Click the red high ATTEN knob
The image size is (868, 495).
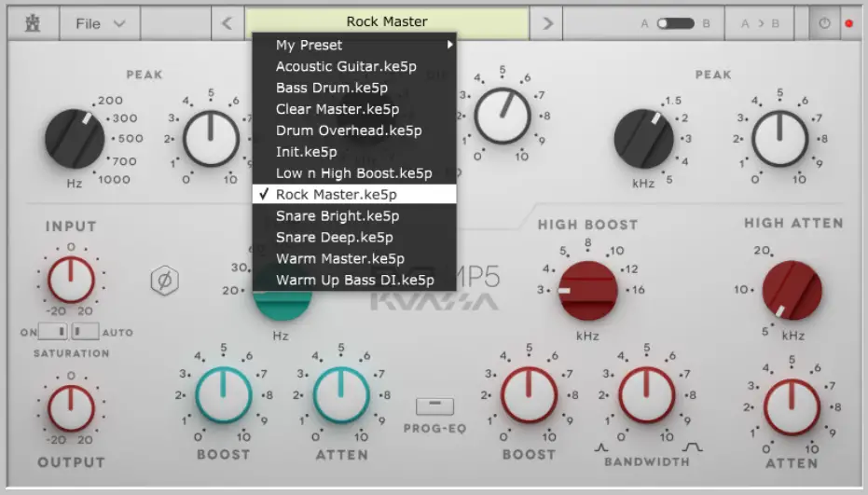click(x=792, y=407)
